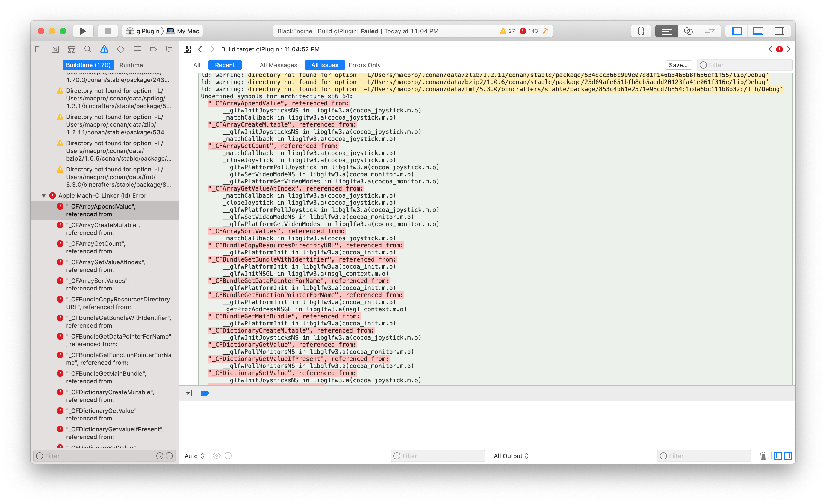Open the Report navigator speech bubble icon

pyautogui.click(x=170, y=49)
